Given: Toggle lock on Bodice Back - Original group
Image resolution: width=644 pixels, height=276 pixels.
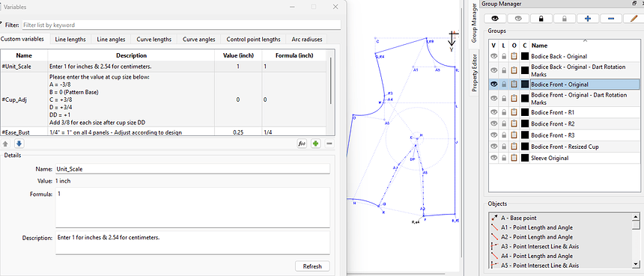Looking at the screenshot, I should pos(504,56).
